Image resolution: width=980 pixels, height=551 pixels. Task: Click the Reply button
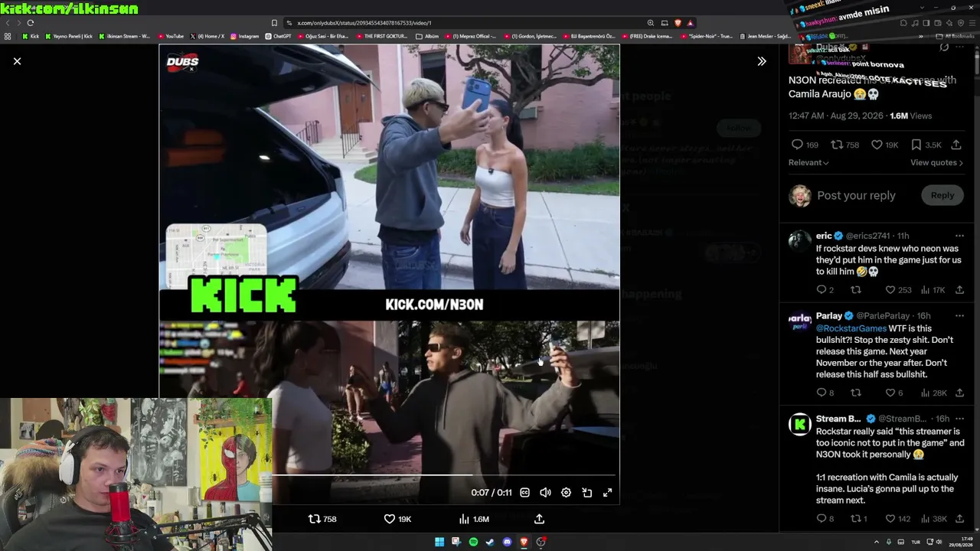(x=942, y=195)
